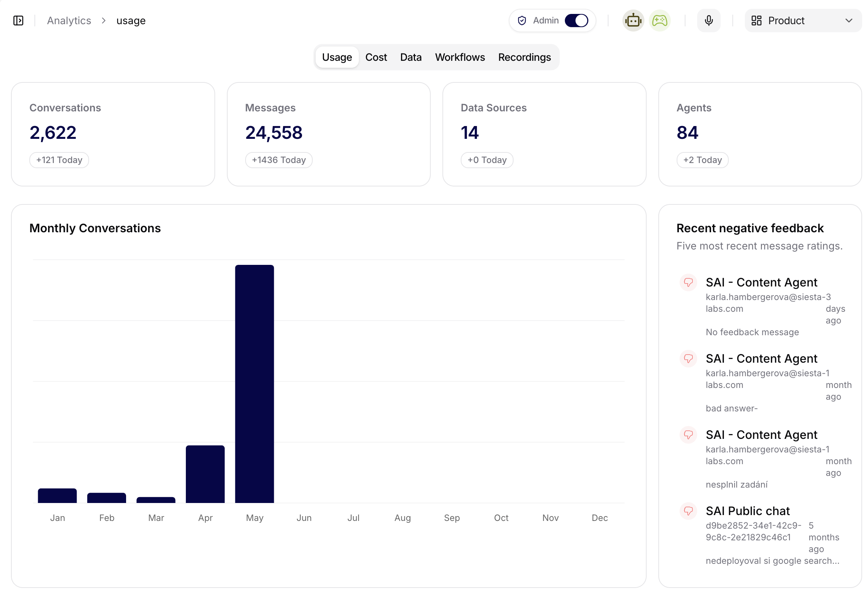This screenshot has height=592, width=868.
Task: Click the +121 Today badge
Action: tap(59, 160)
